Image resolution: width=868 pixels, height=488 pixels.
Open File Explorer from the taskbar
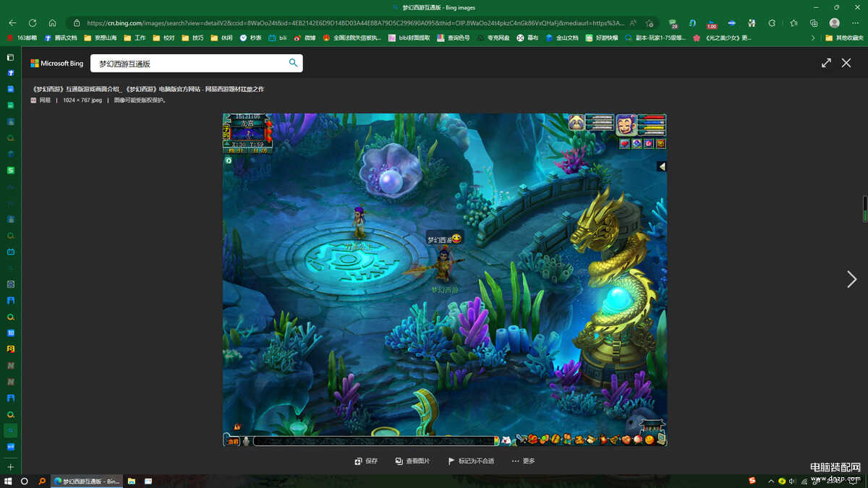click(132, 481)
